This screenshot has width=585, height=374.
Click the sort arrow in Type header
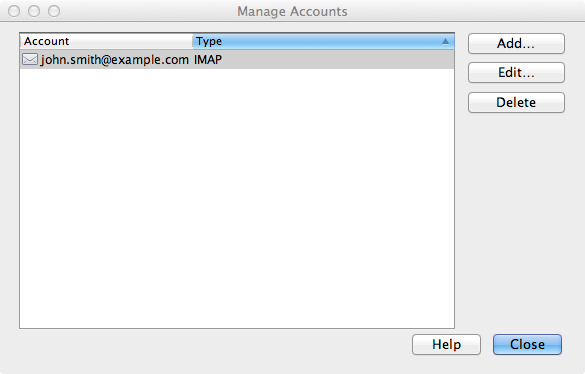point(445,41)
